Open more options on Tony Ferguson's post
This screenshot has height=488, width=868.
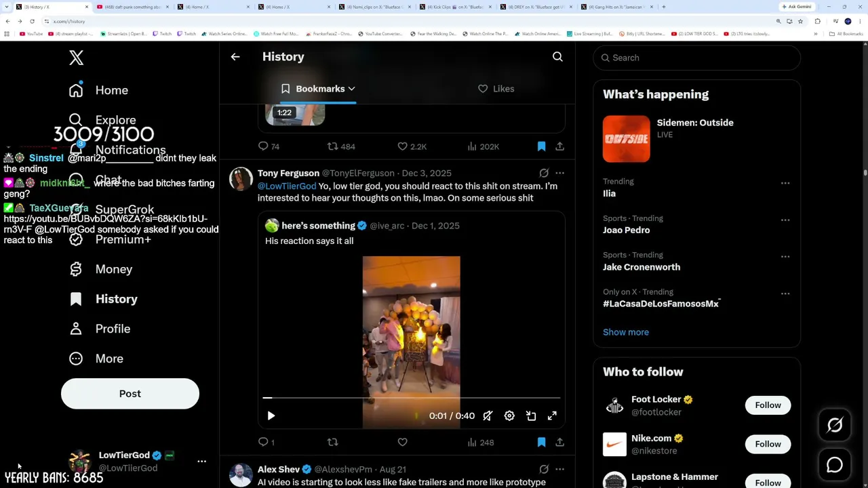coord(559,173)
